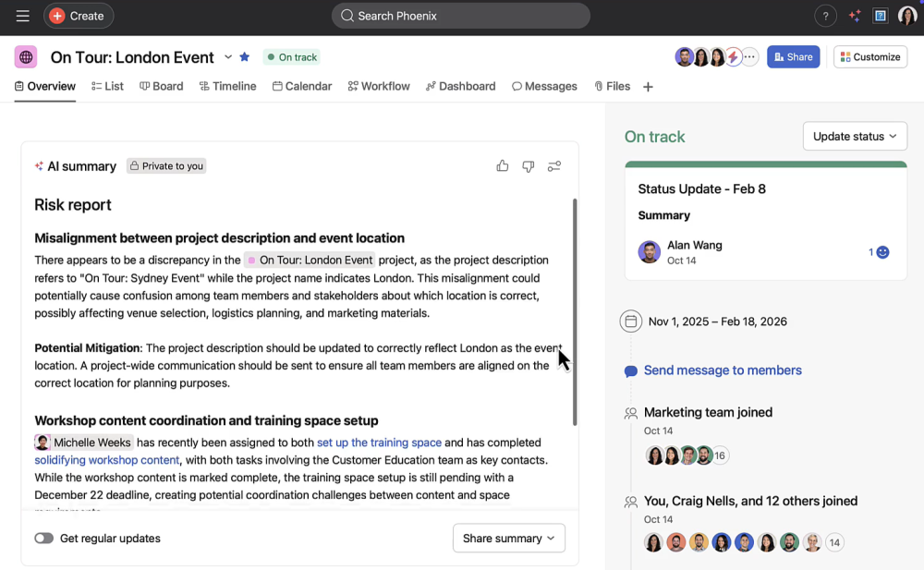Screen dimensions: 924x570
Task: Add a new tab with plus icon
Action: [648, 87]
